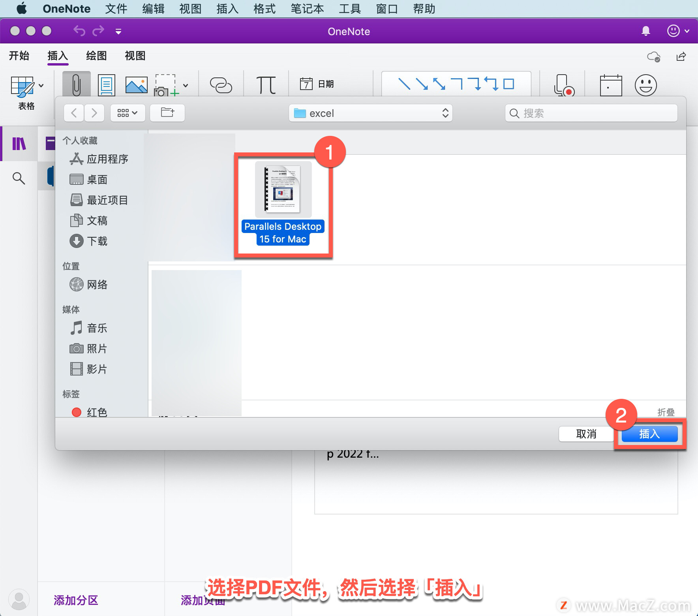
Task: Click the calendar Meeting Details icon
Action: 611,85
